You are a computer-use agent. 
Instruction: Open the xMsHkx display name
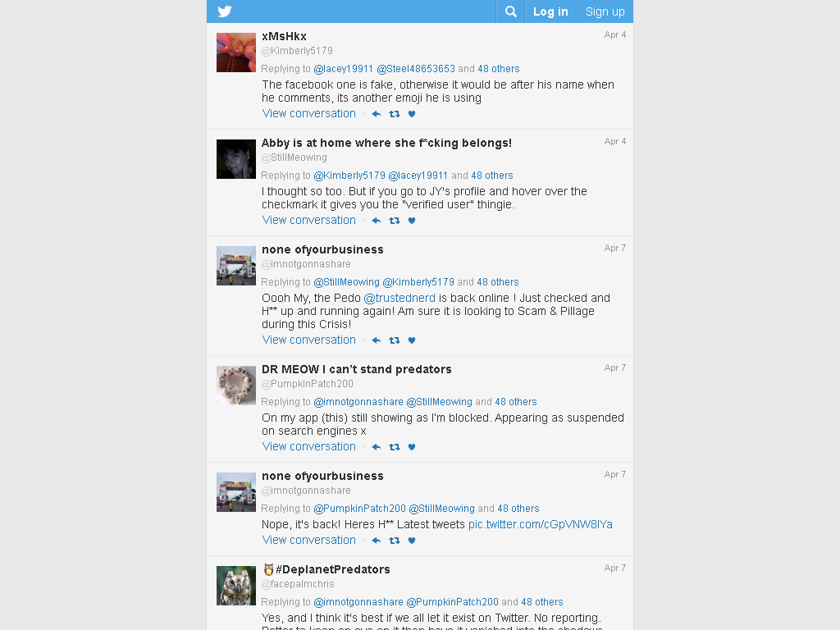tap(284, 36)
